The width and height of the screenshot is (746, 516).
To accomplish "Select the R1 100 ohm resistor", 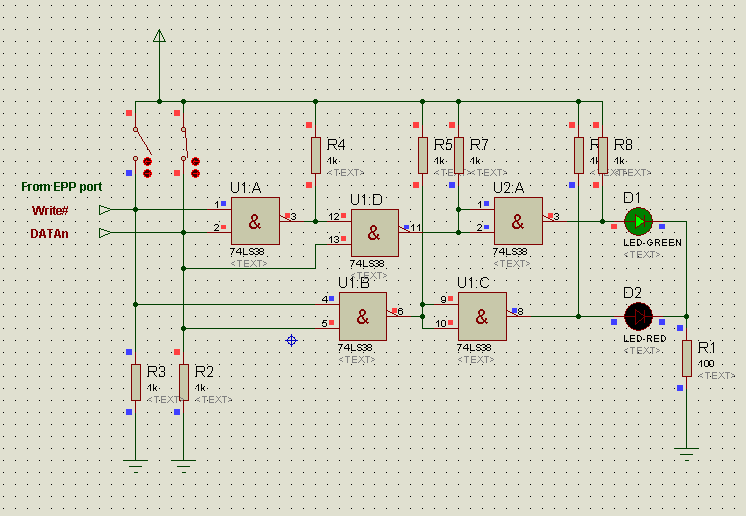I will point(687,358).
